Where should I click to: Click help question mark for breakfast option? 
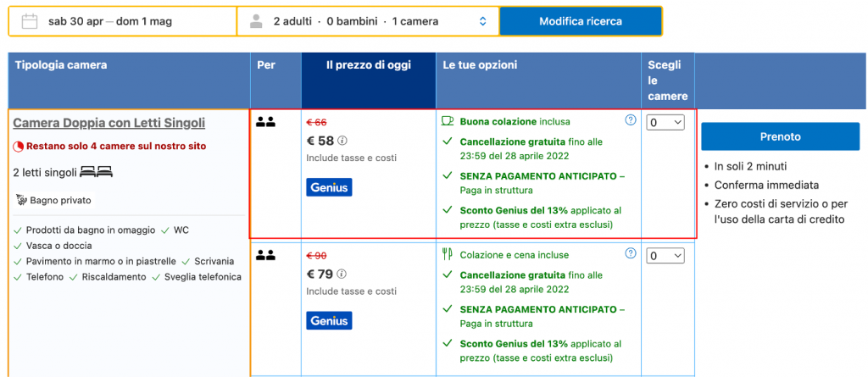[x=630, y=120]
